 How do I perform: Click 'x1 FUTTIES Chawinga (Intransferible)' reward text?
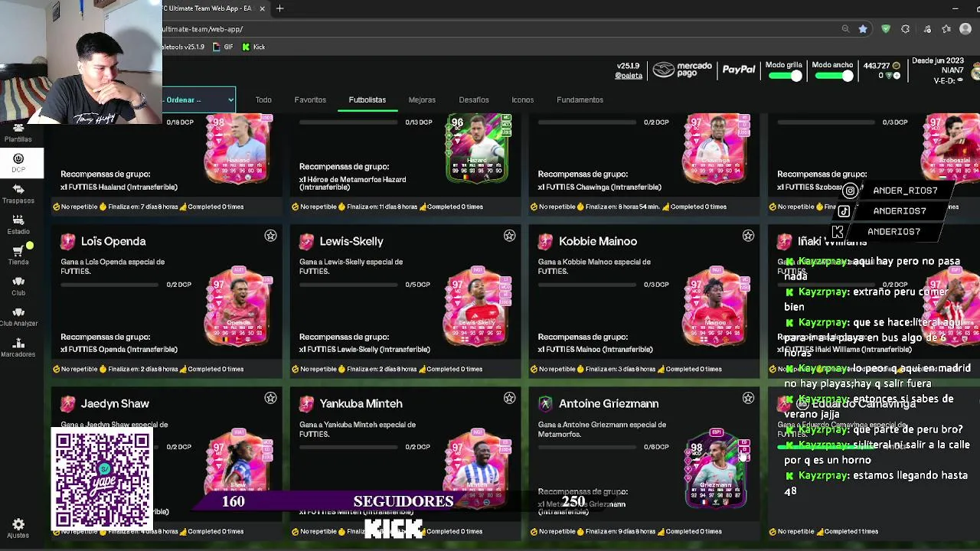pos(599,187)
